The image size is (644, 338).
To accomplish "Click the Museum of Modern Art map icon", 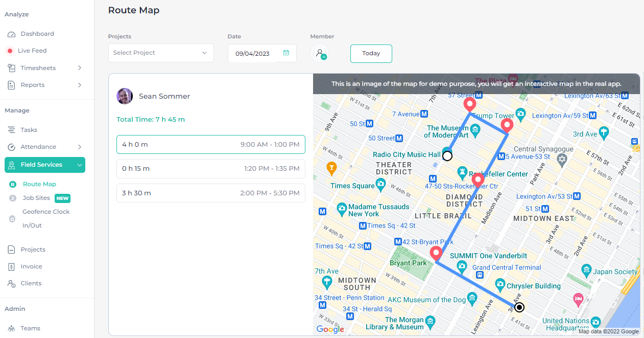I will [x=475, y=129].
